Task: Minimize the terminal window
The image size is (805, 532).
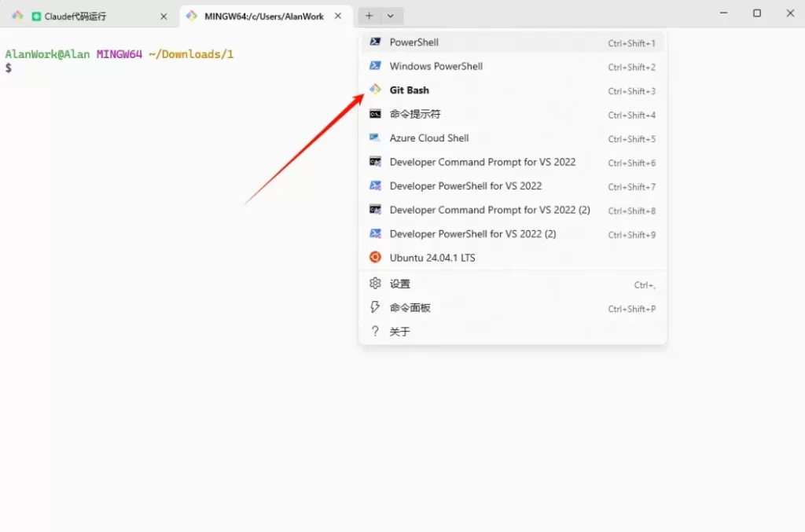Action: [723, 13]
